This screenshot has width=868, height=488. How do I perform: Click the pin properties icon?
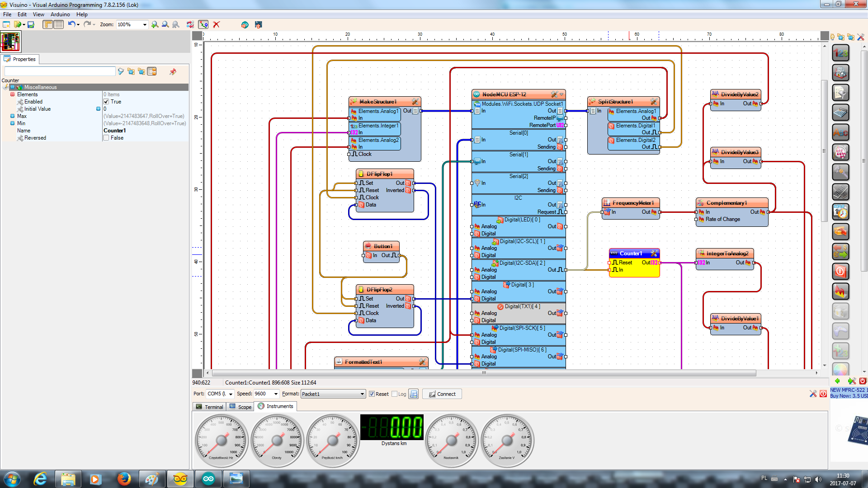(x=173, y=71)
